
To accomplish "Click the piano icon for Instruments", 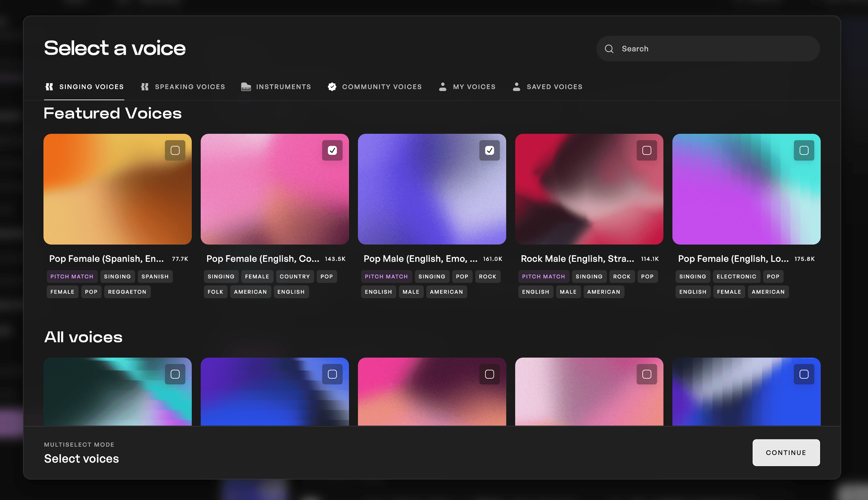I will coord(246,87).
